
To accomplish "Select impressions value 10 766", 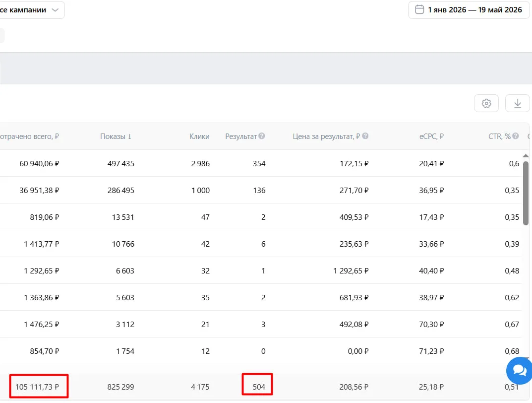I will [x=123, y=244].
